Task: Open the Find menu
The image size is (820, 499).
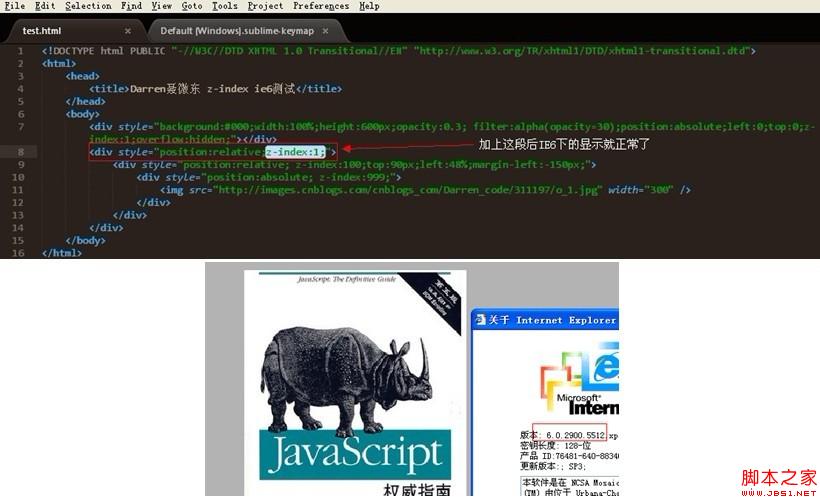Action: pyautogui.click(x=131, y=6)
